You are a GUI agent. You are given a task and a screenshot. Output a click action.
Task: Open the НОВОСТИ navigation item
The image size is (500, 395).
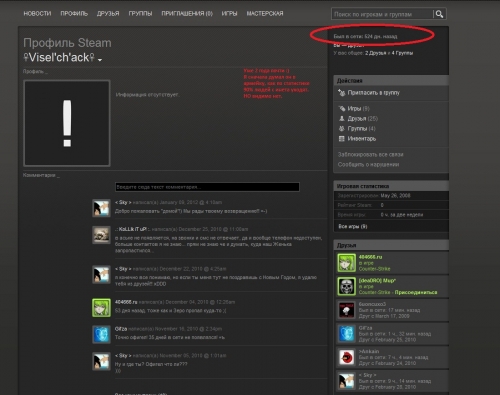tap(37, 14)
